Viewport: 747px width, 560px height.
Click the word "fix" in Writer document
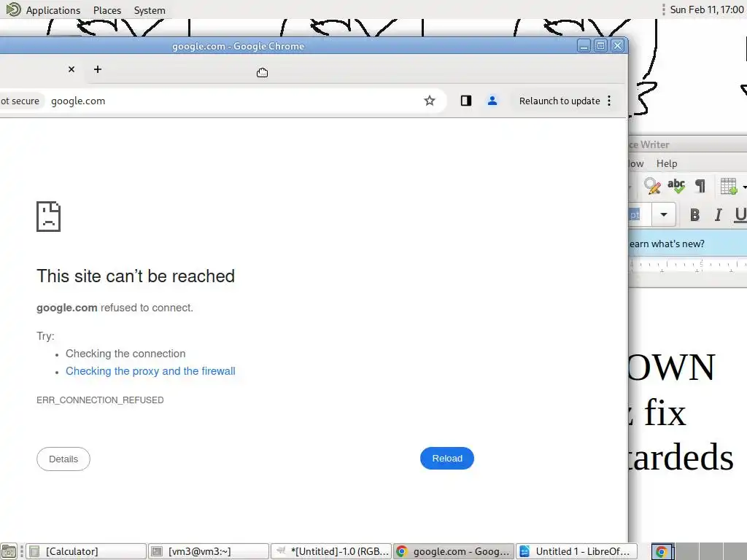(665, 413)
